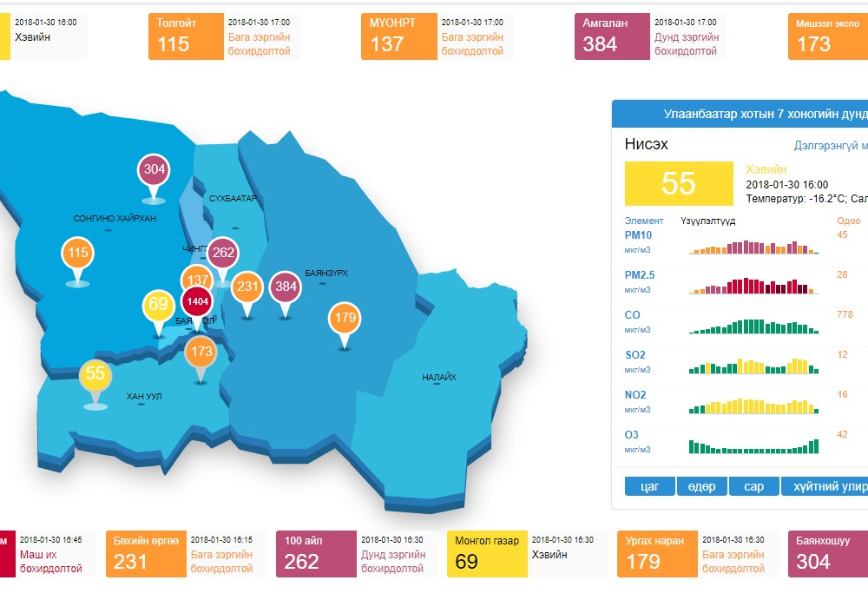Click the O3 bar chart

(x=754, y=446)
